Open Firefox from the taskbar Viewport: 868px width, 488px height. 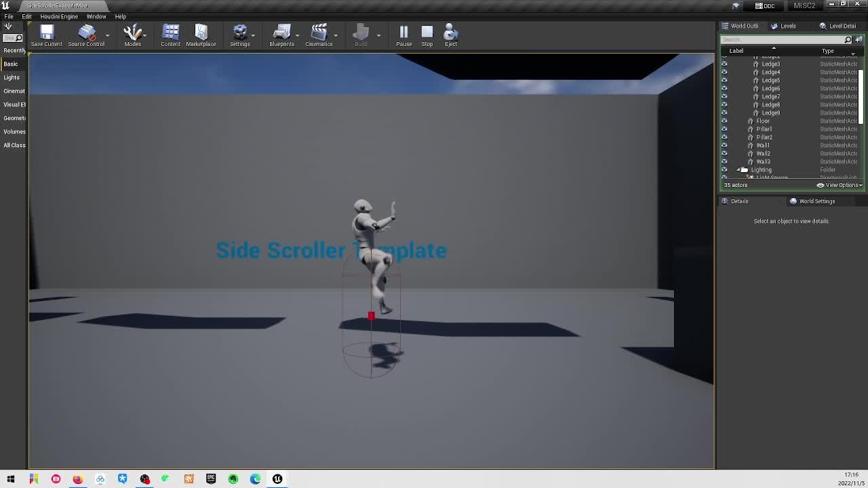78,479
